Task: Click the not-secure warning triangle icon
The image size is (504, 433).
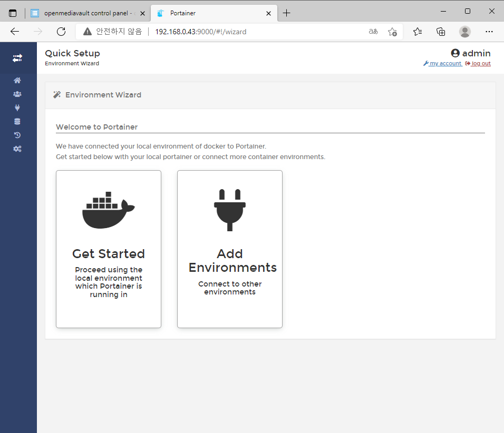Action: tap(88, 32)
